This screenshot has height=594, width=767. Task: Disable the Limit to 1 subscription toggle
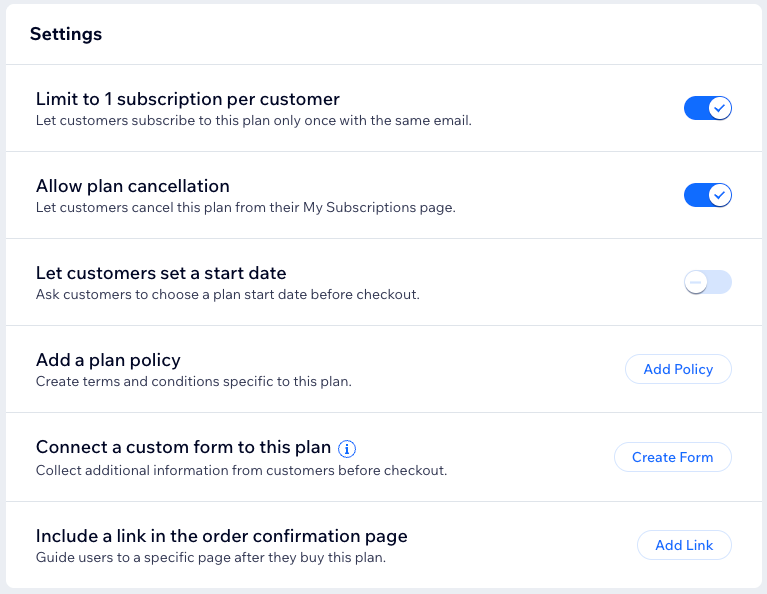[708, 108]
